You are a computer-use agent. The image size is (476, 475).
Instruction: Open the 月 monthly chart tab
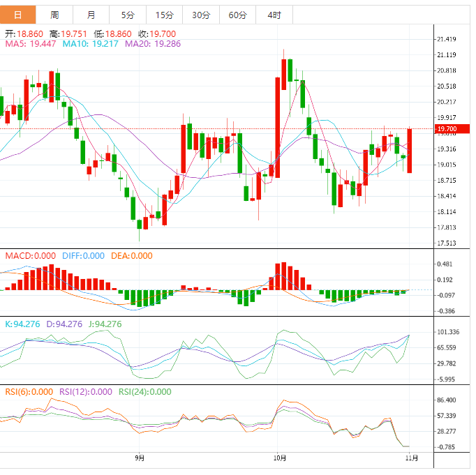tap(91, 15)
